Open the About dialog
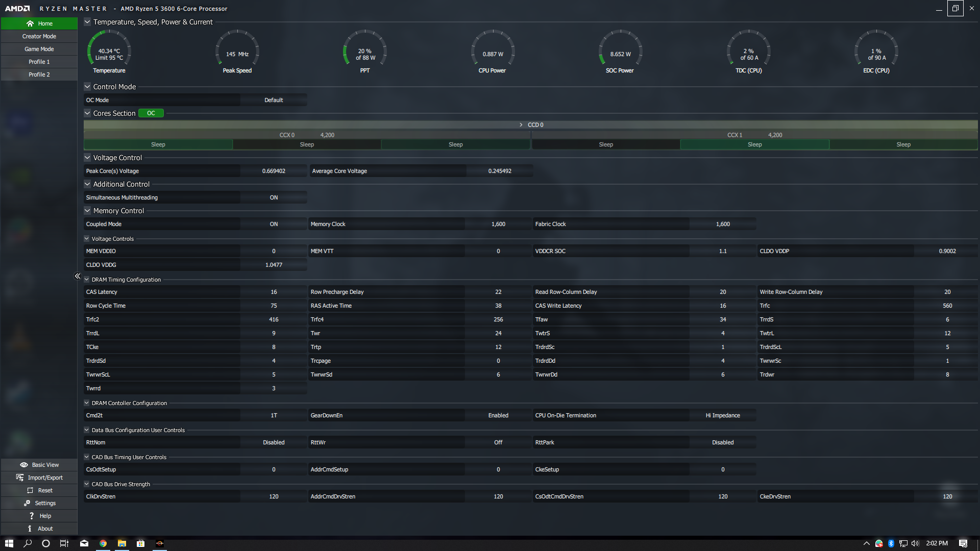Screen dimensions: 980x551 [39, 529]
